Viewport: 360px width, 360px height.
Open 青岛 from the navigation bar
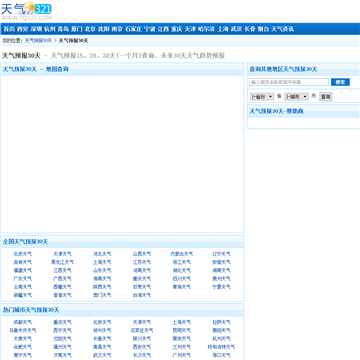tap(63, 29)
